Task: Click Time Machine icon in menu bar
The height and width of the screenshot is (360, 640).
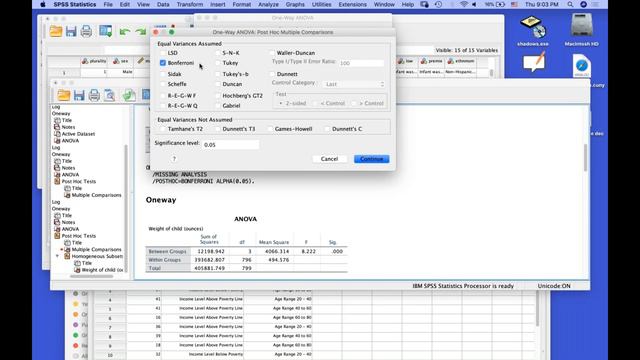Action: [438, 4]
